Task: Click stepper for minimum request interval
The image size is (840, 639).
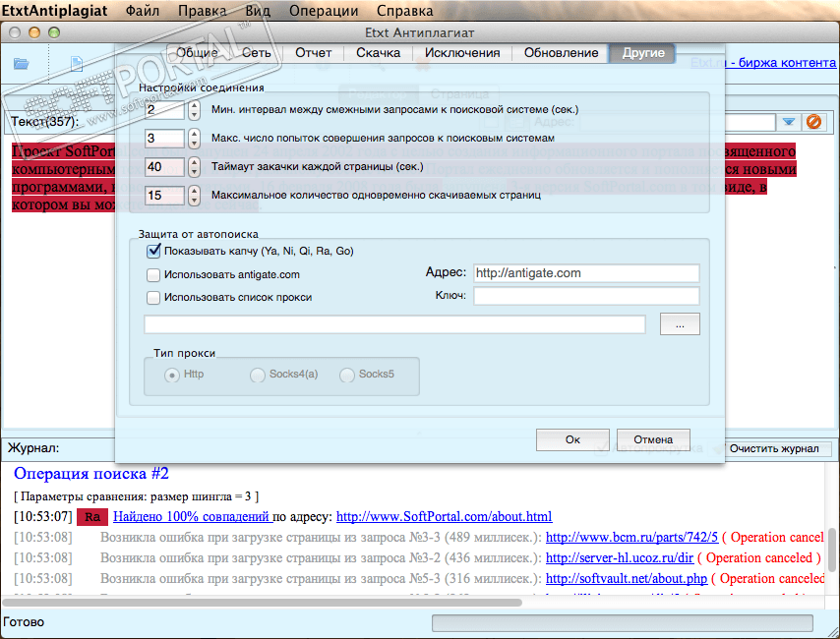Action: point(194,110)
